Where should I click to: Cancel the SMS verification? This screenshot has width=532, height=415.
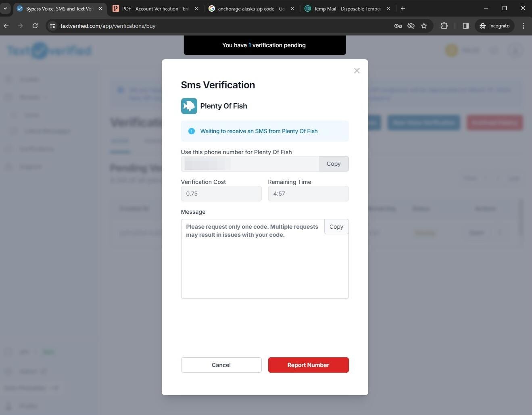[x=221, y=365]
